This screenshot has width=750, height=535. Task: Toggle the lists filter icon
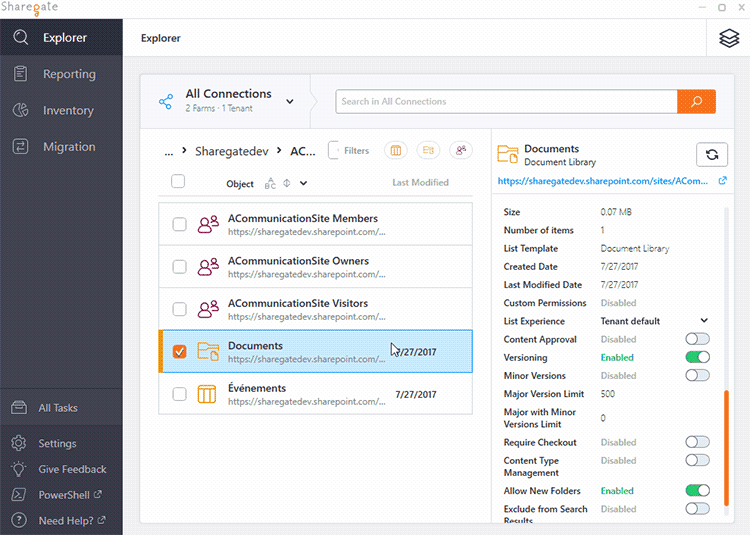coord(396,151)
